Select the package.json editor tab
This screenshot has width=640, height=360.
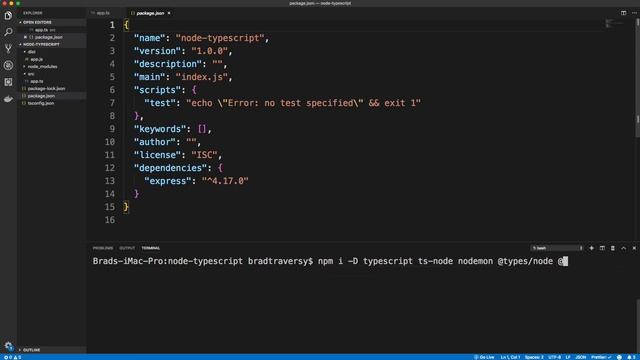click(150, 13)
